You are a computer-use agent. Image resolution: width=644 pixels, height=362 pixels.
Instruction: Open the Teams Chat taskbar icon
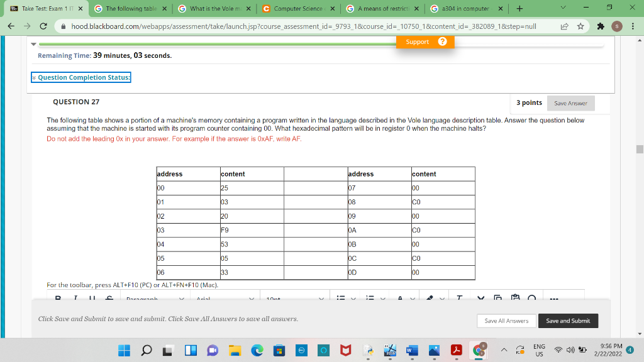[x=213, y=350]
